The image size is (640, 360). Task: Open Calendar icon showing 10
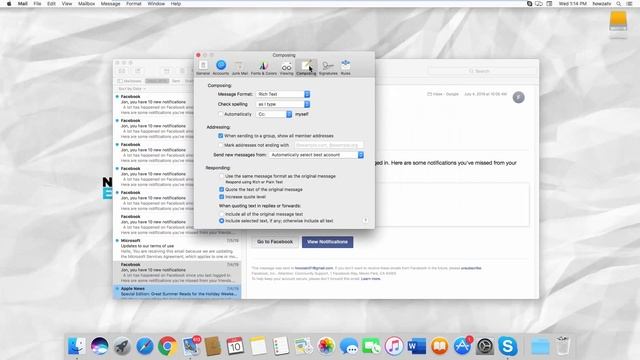(235, 346)
